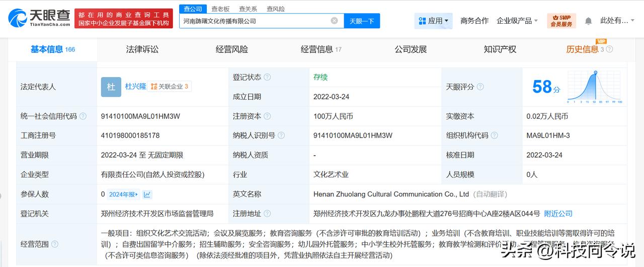Viewport: 644px width, 267px height.
Task: Click the 58分 score value
Action: pyautogui.click(x=546, y=87)
